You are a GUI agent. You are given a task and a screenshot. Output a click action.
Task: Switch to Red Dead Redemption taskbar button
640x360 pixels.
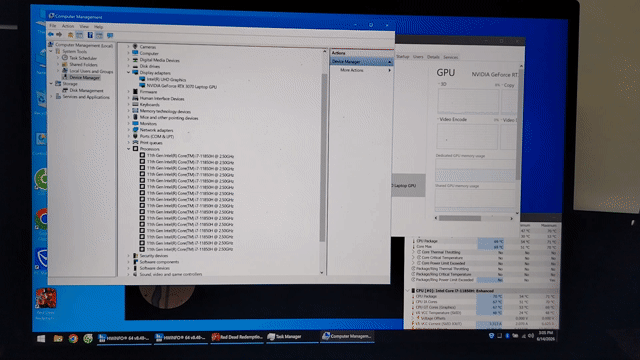pyautogui.click(x=237, y=337)
